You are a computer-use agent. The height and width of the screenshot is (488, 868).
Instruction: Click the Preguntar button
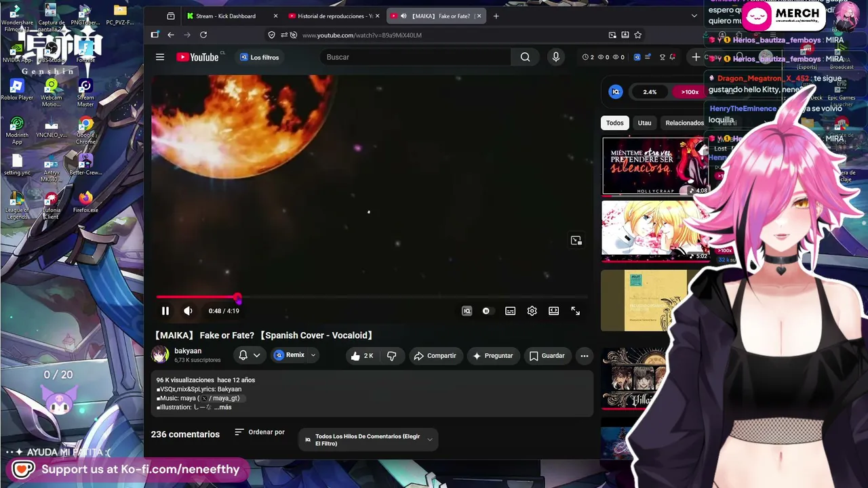493,355
